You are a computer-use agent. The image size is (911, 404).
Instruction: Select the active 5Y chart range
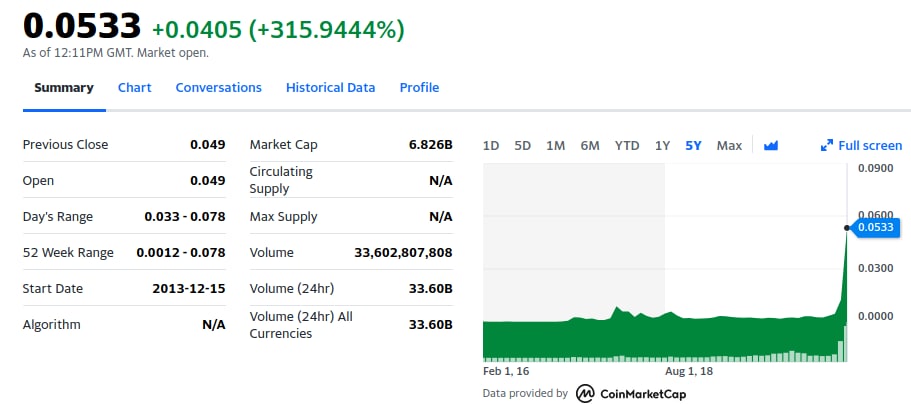[693, 145]
